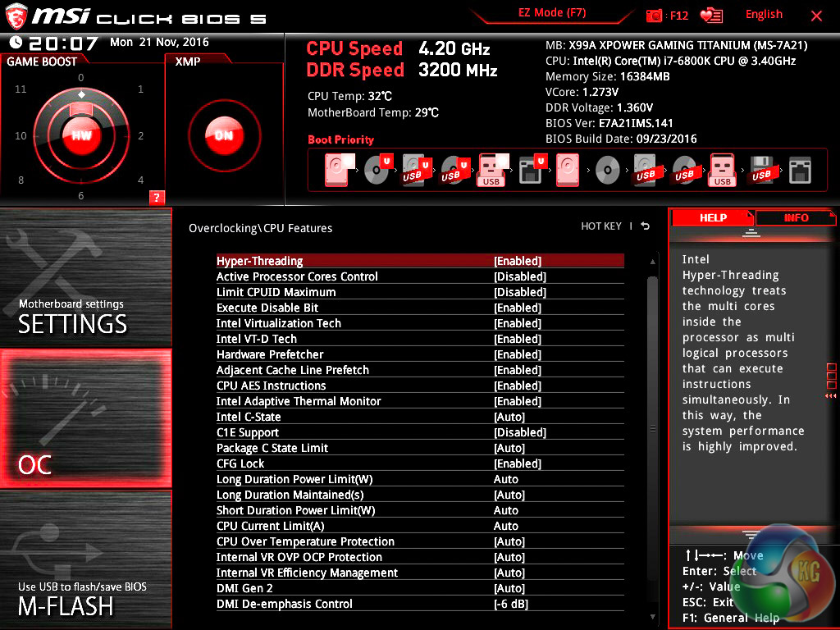Edit CPU Current Limit(A) Auto field
840x630 pixels.
click(x=505, y=526)
